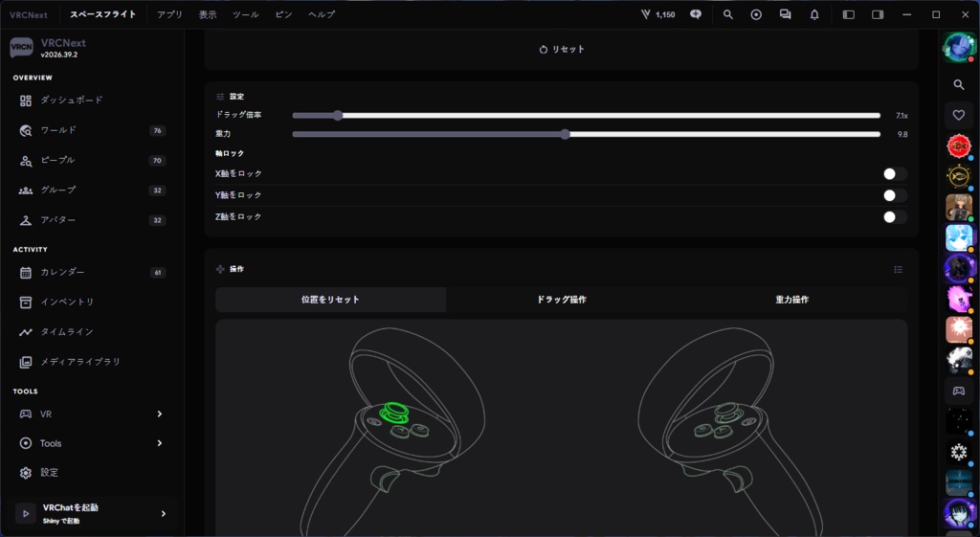Image resolution: width=980 pixels, height=537 pixels.
Task: Open タイムライン in the sidebar
Action: [91, 332]
